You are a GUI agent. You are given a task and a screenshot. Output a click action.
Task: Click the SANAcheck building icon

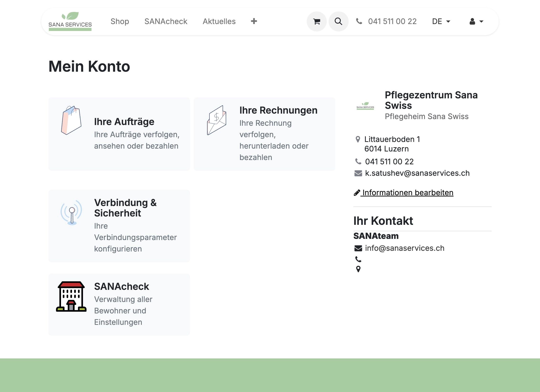[71, 297]
